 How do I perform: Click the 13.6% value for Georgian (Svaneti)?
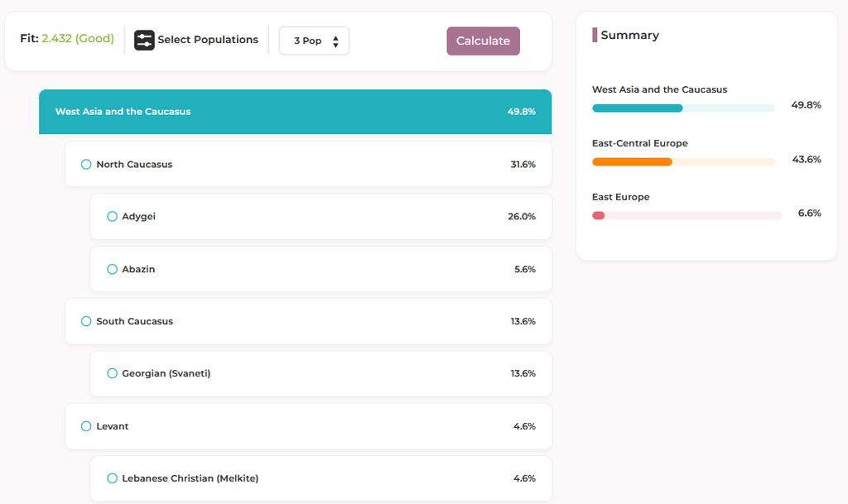pyautogui.click(x=523, y=373)
